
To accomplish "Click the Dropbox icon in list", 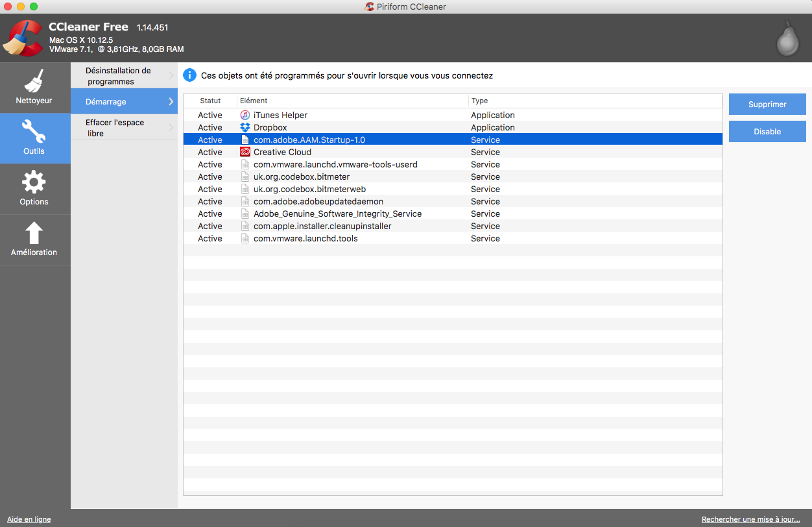I will (x=245, y=127).
